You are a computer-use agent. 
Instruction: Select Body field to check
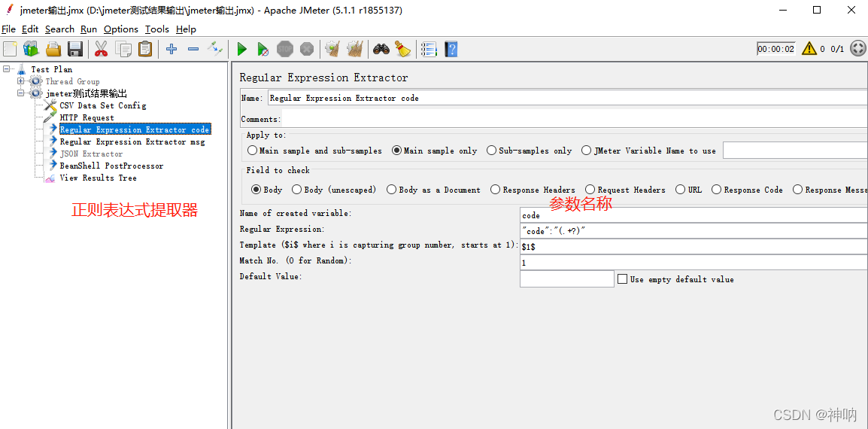(266, 190)
